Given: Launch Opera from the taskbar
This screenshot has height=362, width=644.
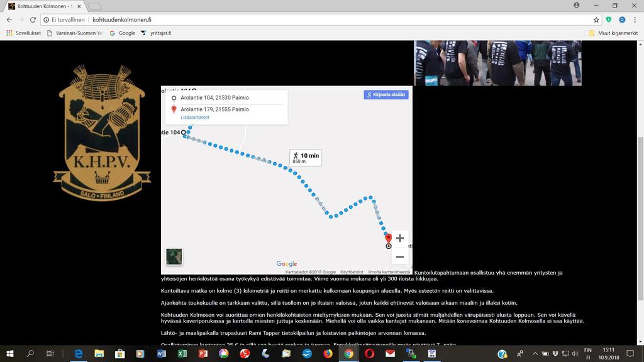Looking at the screenshot, I should [369, 353].
